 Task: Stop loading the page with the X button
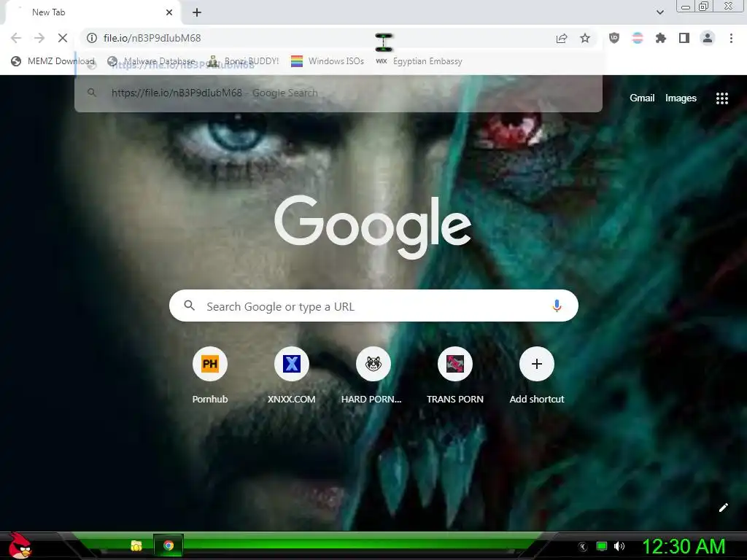click(63, 38)
